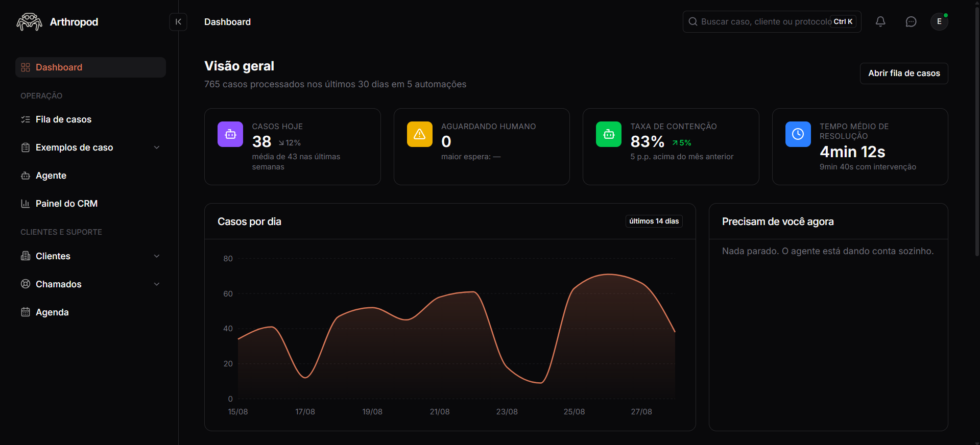980x445 pixels.
Task: Click the Casos por dia title
Action: click(x=249, y=221)
